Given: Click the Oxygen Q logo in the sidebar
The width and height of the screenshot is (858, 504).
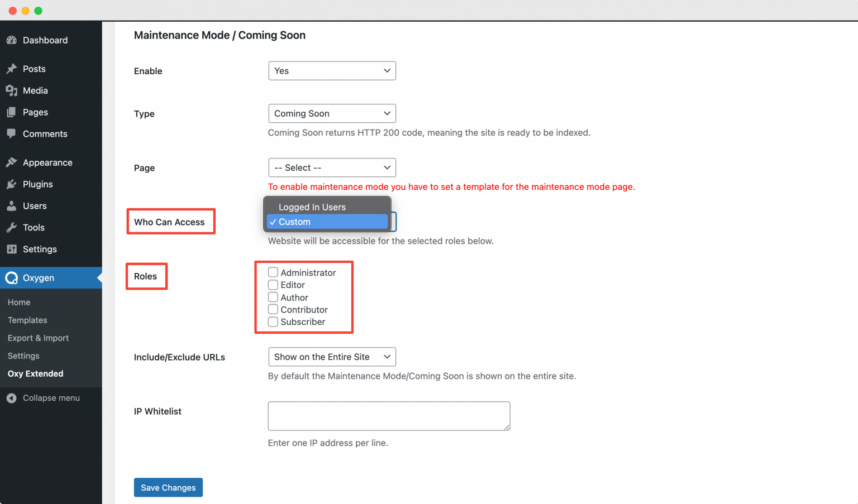Looking at the screenshot, I should (x=12, y=277).
